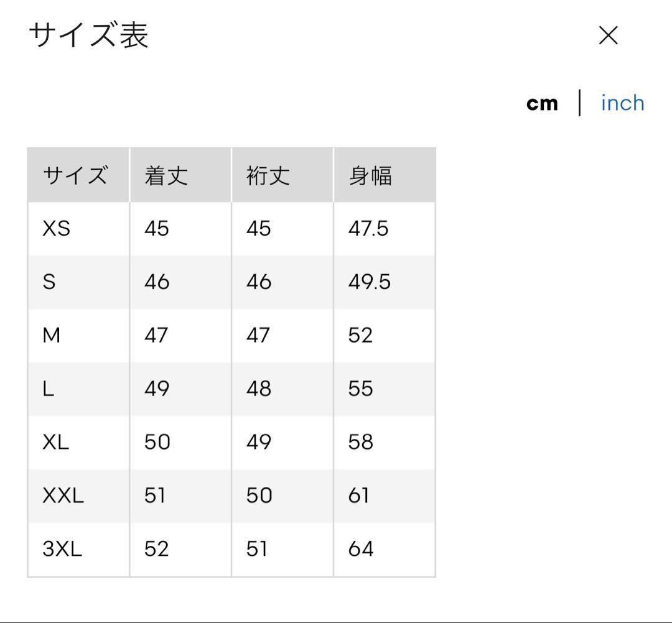Image resolution: width=672 pixels, height=623 pixels.
Task: Select the XS size row label
Action: tap(56, 228)
